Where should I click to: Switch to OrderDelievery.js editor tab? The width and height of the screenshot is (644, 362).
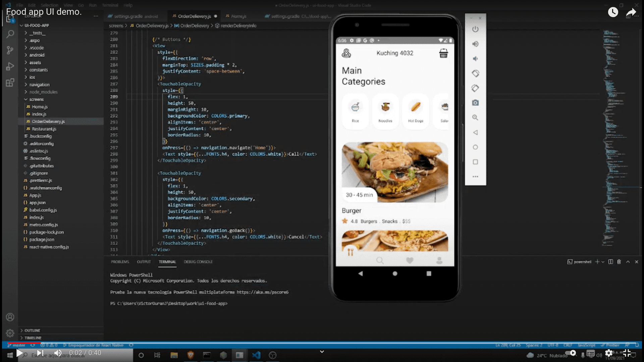pos(195,16)
